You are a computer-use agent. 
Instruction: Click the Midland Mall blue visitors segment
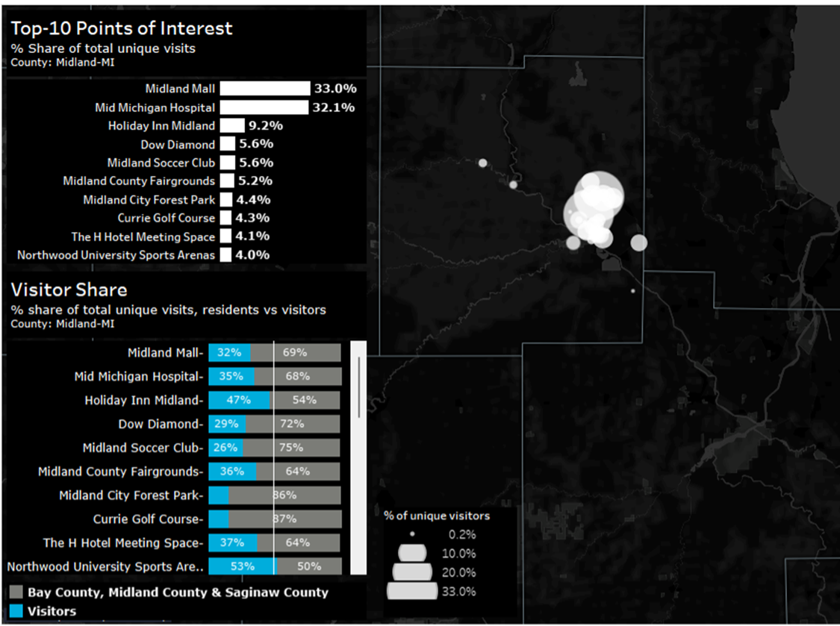(x=229, y=353)
